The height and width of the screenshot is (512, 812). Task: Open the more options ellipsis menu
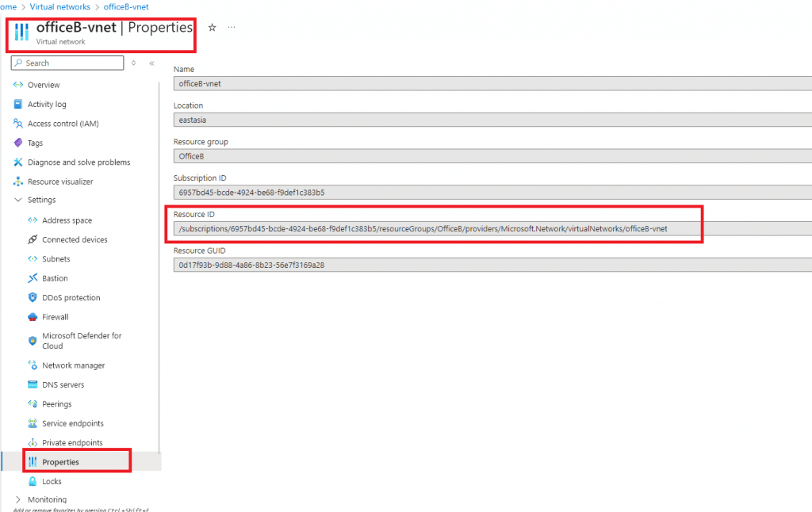click(232, 28)
